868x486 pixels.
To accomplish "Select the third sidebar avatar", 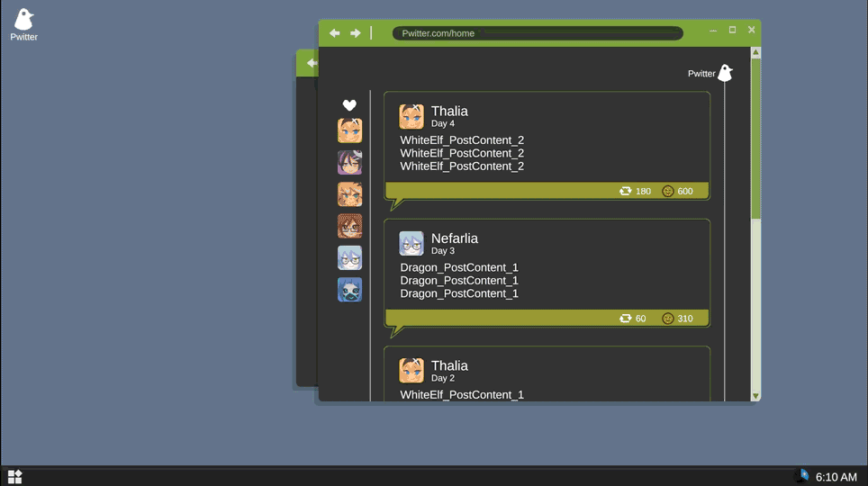I will [349, 194].
